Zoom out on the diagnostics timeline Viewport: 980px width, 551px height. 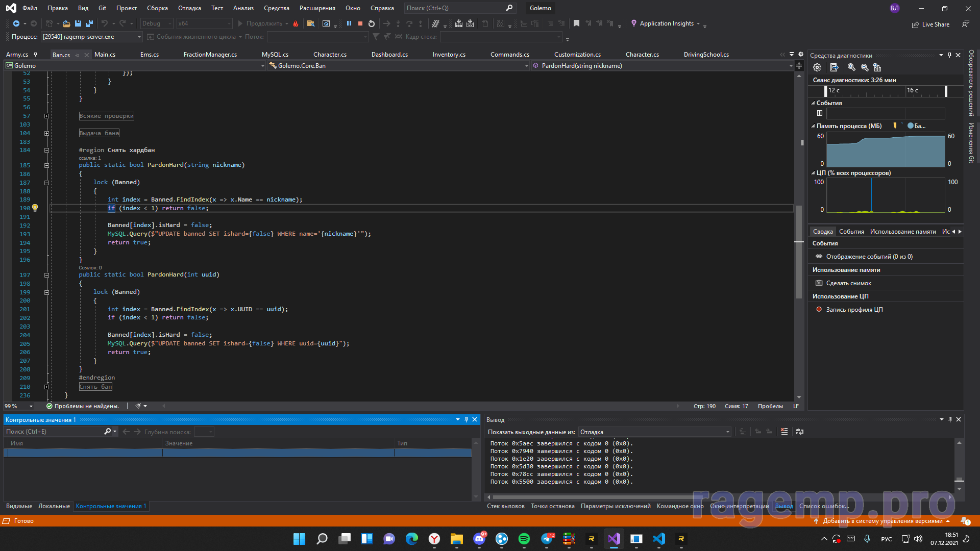click(865, 67)
